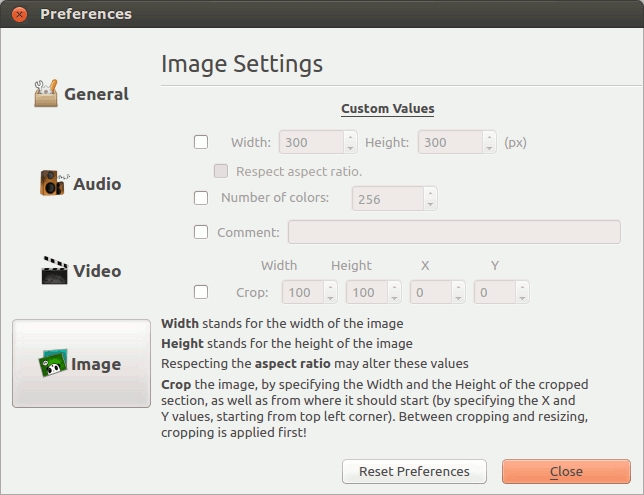The width and height of the screenshot is (644, 495).
Task: Decrease Crop Y with down arrow
Action: pos(522,298)
